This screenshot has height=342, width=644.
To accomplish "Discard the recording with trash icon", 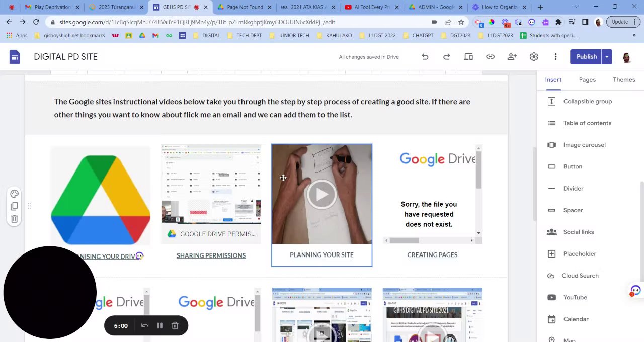I will click(175, 326).
